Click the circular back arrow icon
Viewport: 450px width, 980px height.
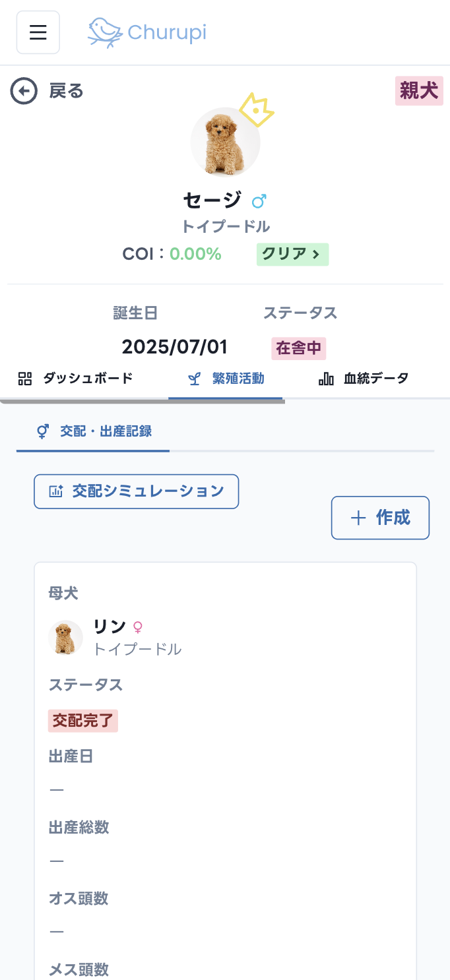click(x=24, y=91)
